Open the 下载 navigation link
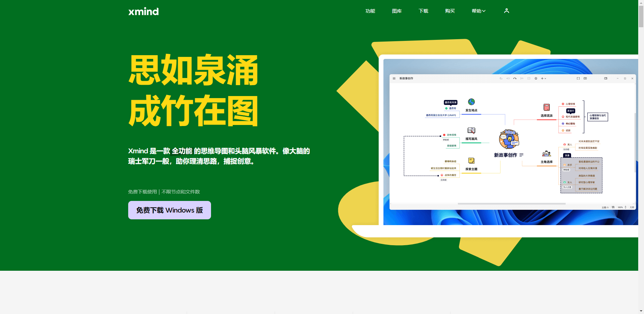The height and width of the screenshot is (314, 644). point(423,11)
